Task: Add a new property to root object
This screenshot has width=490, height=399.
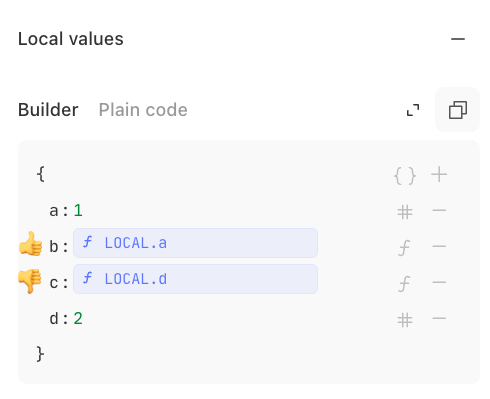Action: 439,175
